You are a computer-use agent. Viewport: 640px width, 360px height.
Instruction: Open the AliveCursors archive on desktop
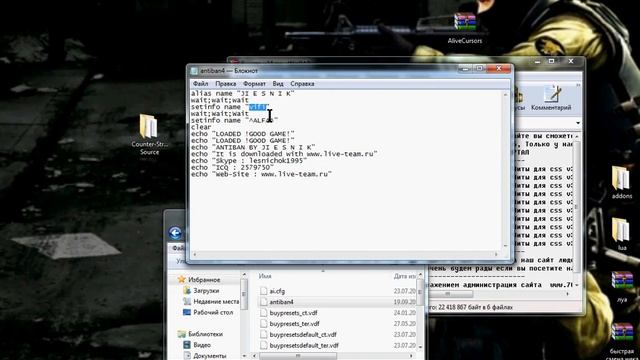(x=465, y=28)
